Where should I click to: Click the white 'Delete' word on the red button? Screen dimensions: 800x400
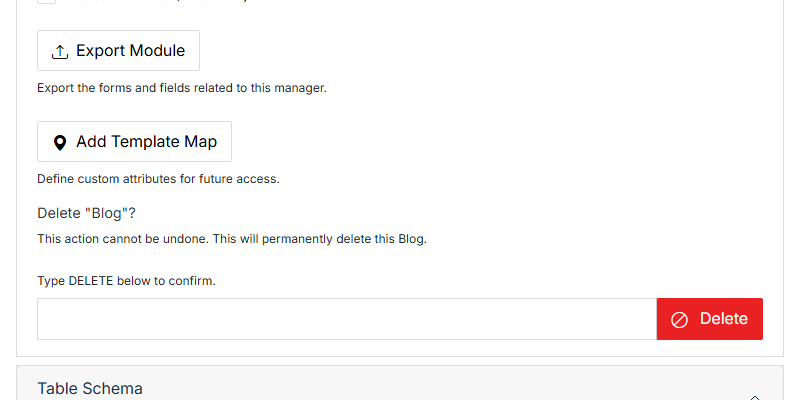click(723, 319)
